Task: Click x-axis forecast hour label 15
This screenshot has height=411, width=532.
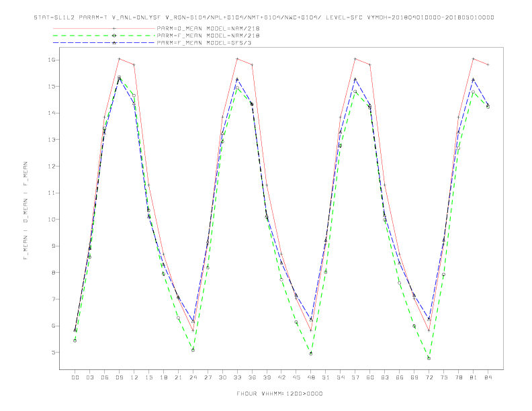Action: coord(149,377)
